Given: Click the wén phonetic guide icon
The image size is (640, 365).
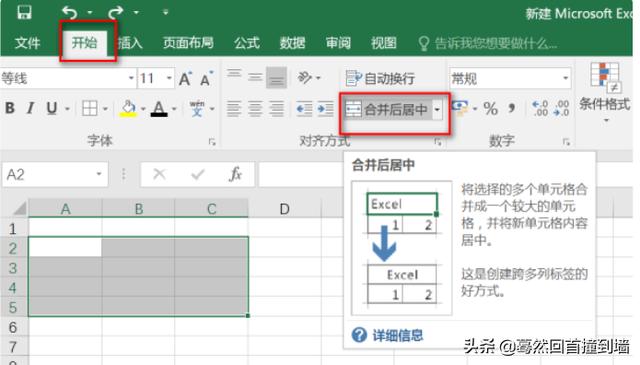Looking at the screenshot, I should point(197,109).
